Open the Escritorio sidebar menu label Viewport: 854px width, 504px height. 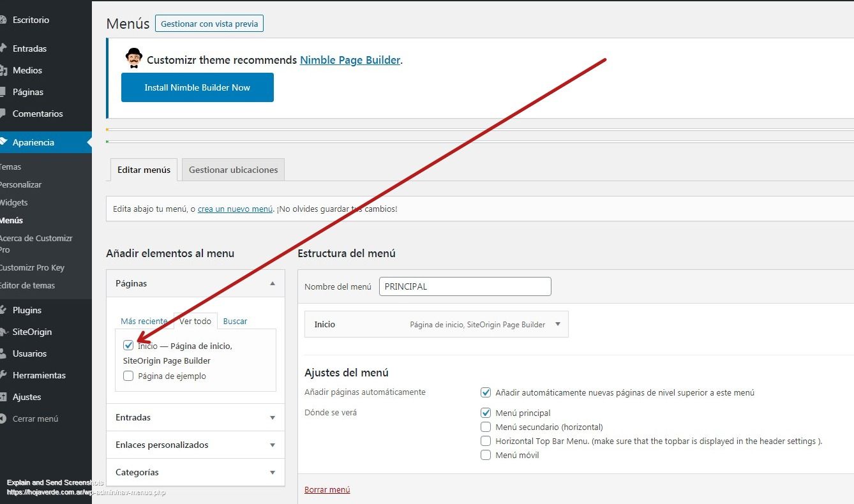click(x=31, y=20)
